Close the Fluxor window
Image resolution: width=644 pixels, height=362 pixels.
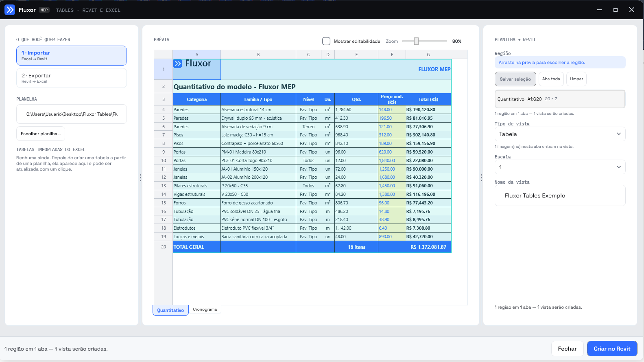tap(632, 10)
